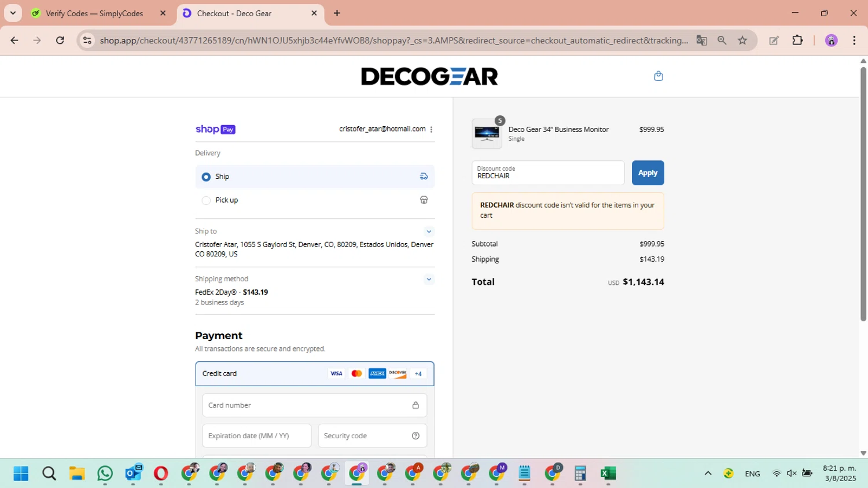Viewport: 868px width, 488px height.
Task: Click the REDCHAIR invalid code error message
Action: click(x=568, y=211)
